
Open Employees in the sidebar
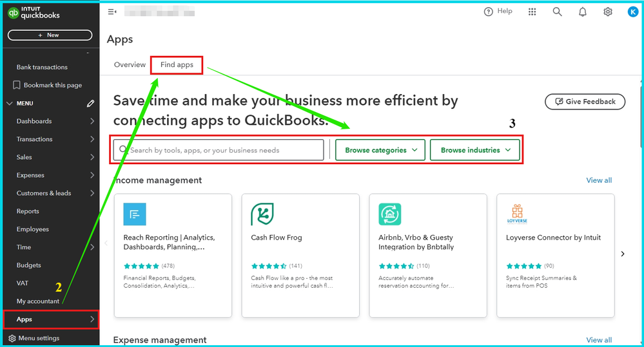pyautogui.click(x=32, y=229)
